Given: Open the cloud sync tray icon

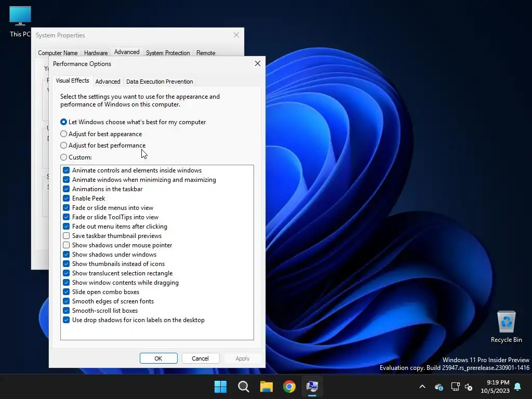Looking at the screenshot, I should (x=438, y=387).
